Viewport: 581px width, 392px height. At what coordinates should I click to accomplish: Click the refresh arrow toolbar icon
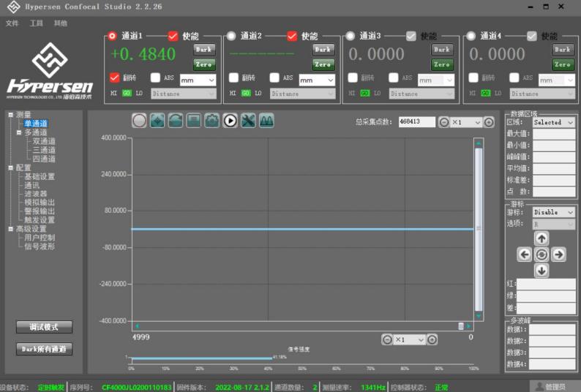click(x=176, y=121)
